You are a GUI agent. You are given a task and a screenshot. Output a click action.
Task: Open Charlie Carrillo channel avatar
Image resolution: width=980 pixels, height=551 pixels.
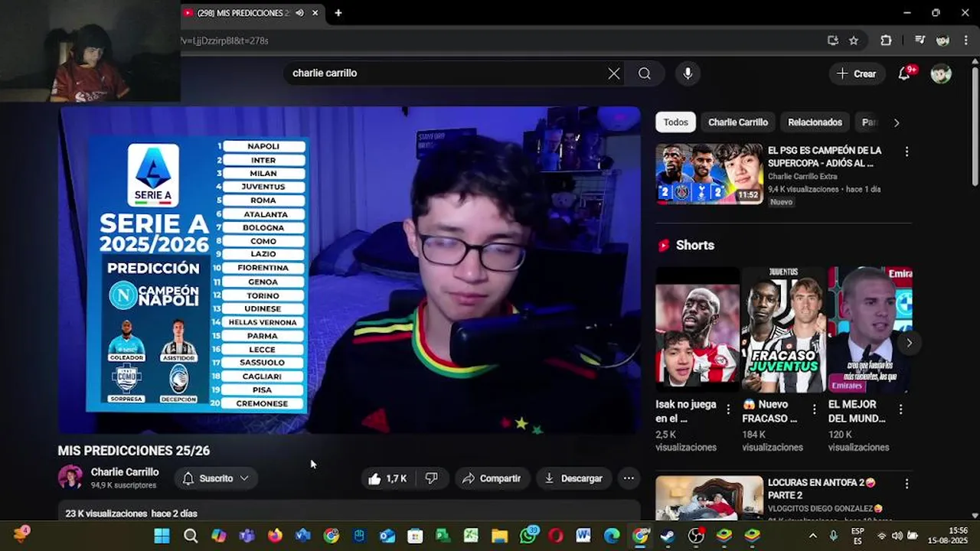tap(70, 478)
